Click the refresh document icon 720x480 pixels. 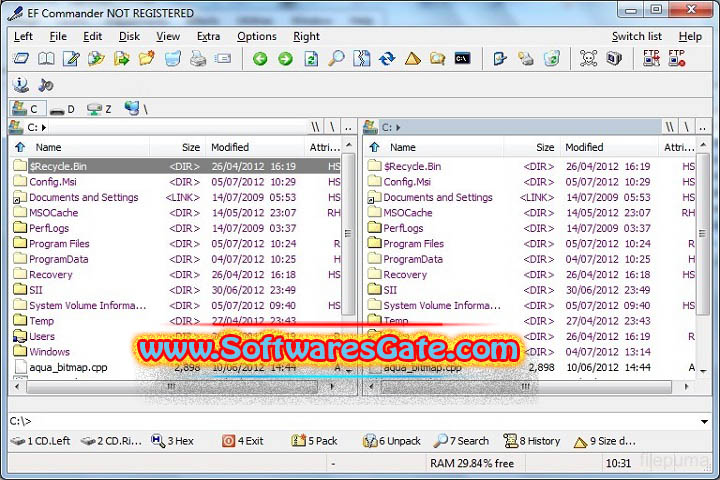311,58
